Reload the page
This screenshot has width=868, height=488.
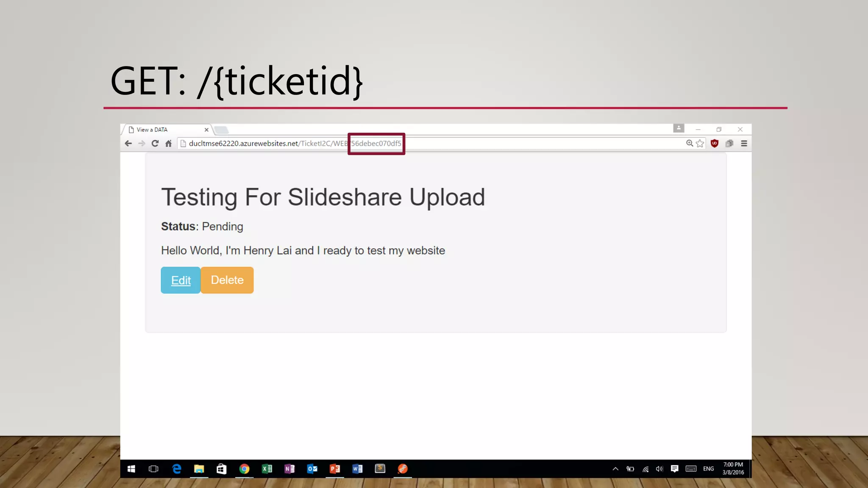155,144
